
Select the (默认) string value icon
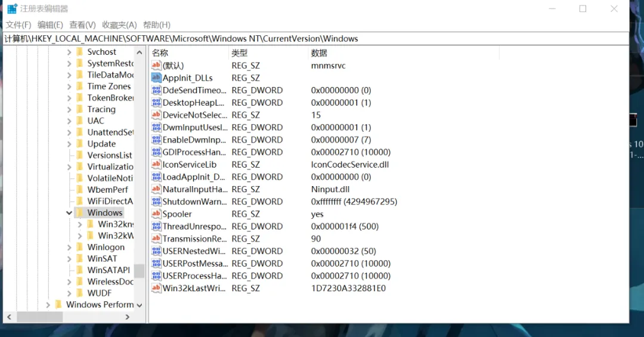pos(156,65)
